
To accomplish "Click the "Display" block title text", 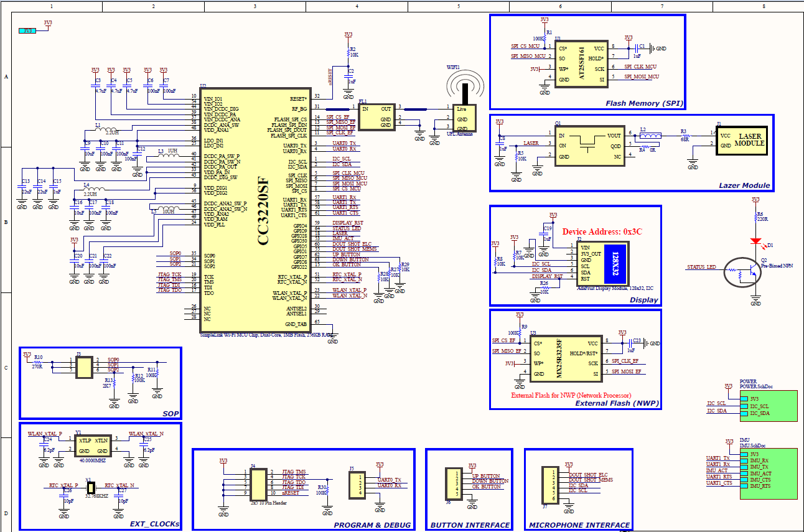I will pos(643,300).
